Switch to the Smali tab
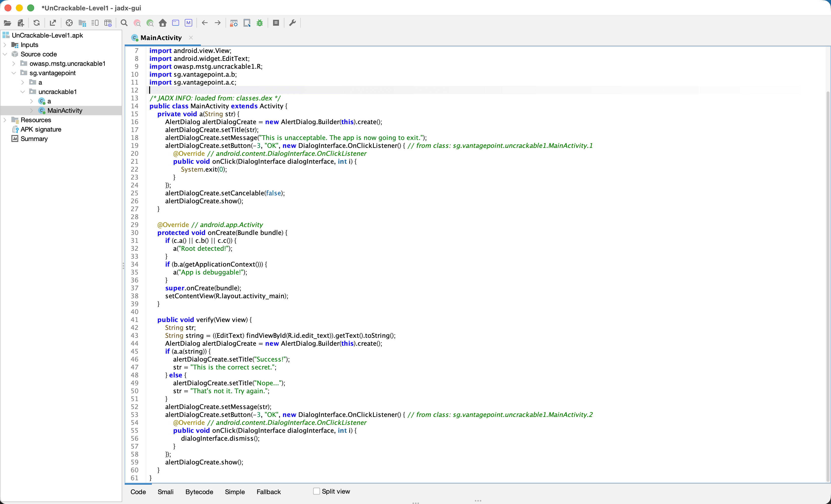The height and width of the screenshot is (504, 831). (x=166, y=492)
